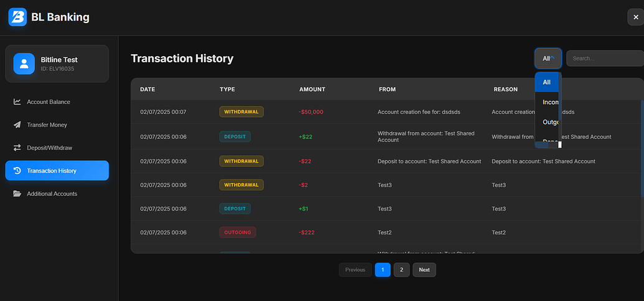
Task: Click the Transaction History heading
Action: point(182,59)
